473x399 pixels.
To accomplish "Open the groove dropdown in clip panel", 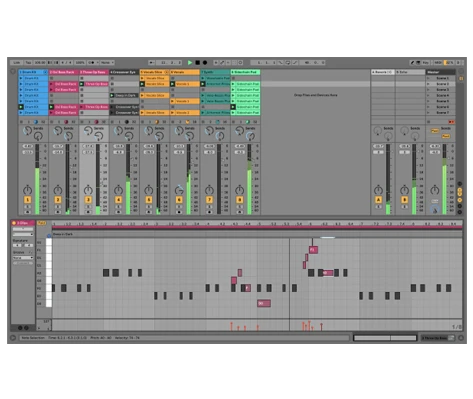I will tap(23, 258).
